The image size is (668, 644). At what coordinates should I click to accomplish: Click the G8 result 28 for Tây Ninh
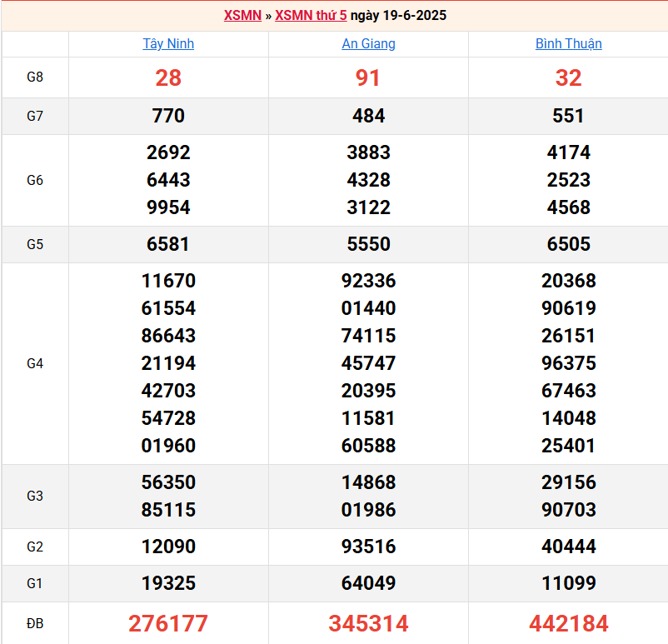tap(168, 77)
